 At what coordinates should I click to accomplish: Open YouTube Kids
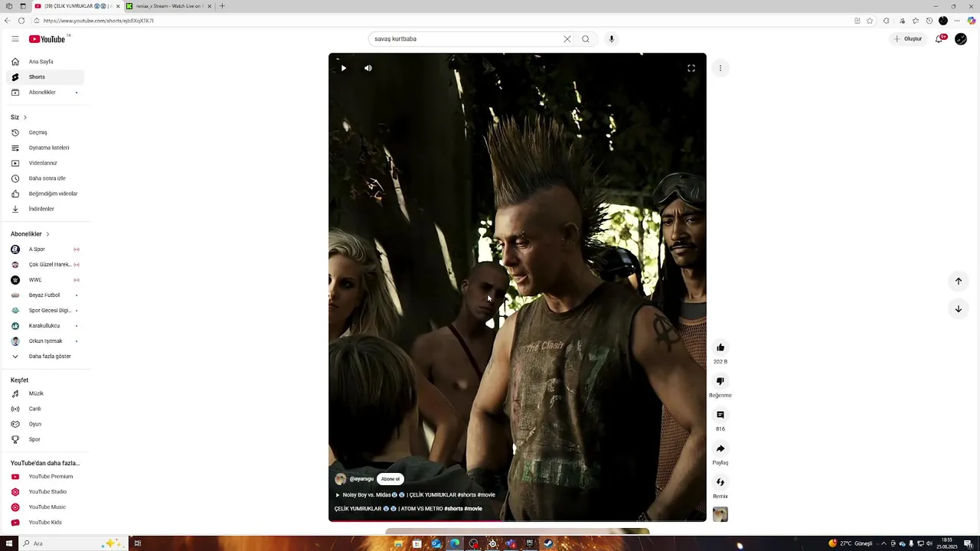pos(45,523)
